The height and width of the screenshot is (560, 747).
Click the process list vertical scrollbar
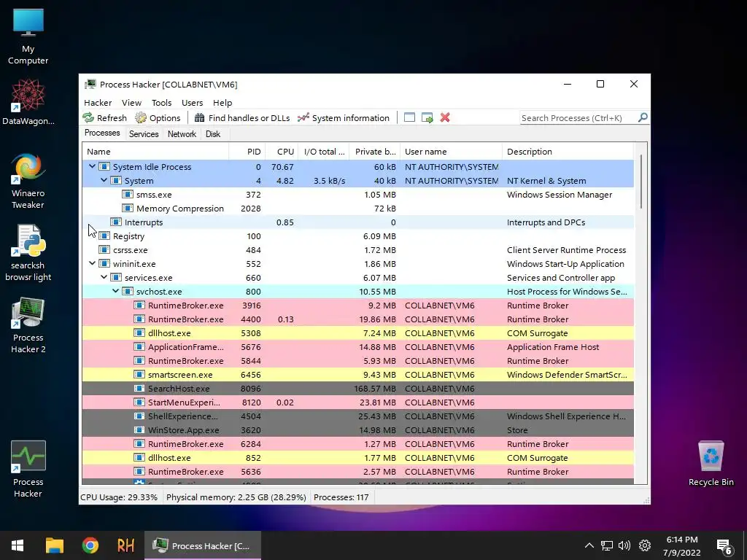coord(640,182)
